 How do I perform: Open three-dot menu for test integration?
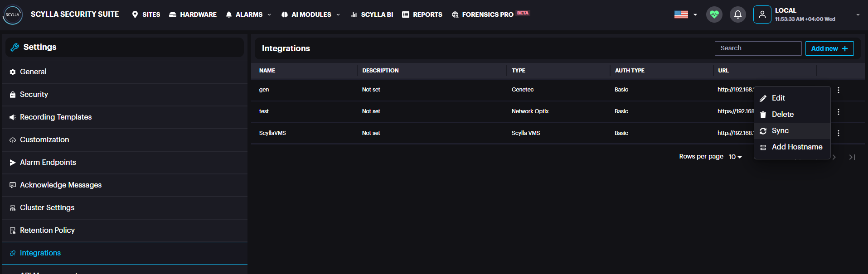(x=838, y=112)
